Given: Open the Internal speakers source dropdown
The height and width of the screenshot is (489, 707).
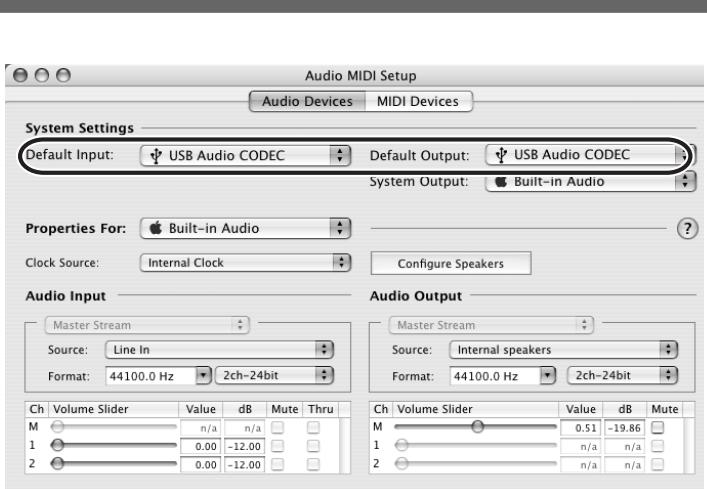Looking at the screenshot, I should pyautogui.click(x=563, y=350).
